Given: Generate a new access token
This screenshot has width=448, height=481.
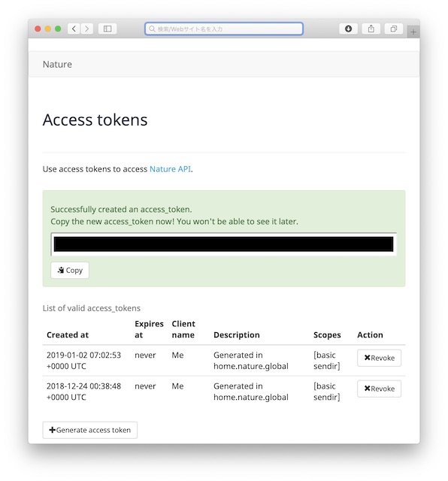Looking at the screenshot, I should pyautogui.click(x=90, y=430).
